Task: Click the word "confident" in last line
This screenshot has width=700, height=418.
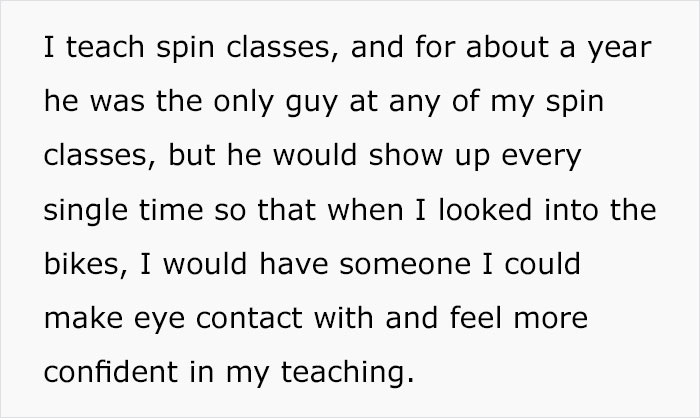Action: (x=111, y=372)
